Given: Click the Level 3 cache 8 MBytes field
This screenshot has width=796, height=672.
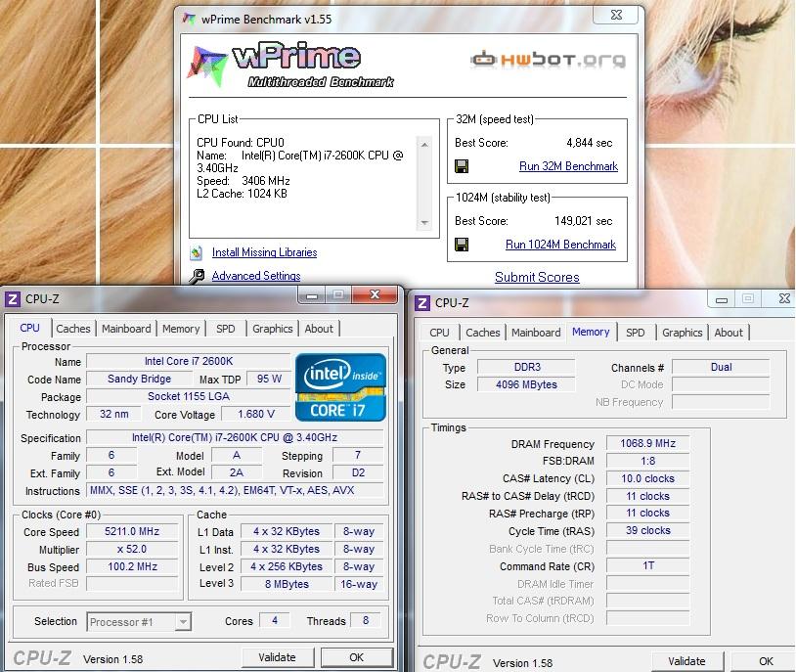Looking at the screenshot, I should click(x=287, y=584).
